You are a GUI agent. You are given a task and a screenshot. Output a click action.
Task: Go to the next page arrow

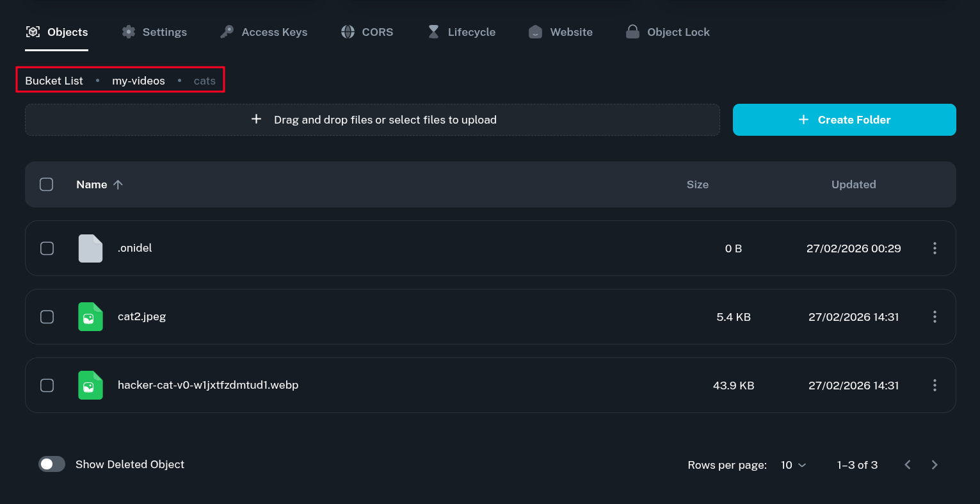(935, 465)
